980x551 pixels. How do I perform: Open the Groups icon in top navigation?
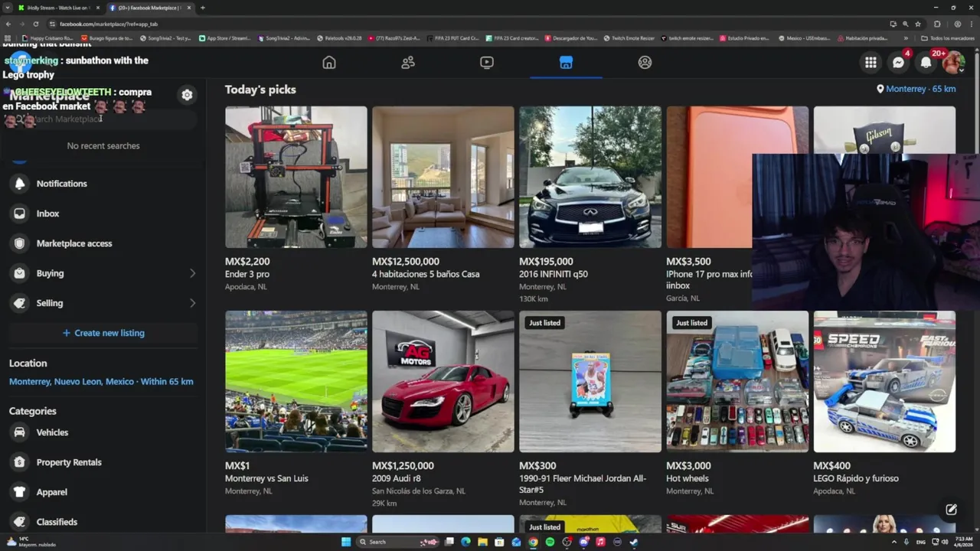(x=645, y=63)
